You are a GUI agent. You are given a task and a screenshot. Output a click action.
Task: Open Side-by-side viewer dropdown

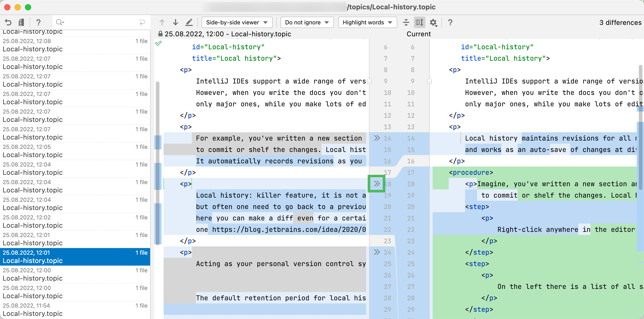[237, 22]
